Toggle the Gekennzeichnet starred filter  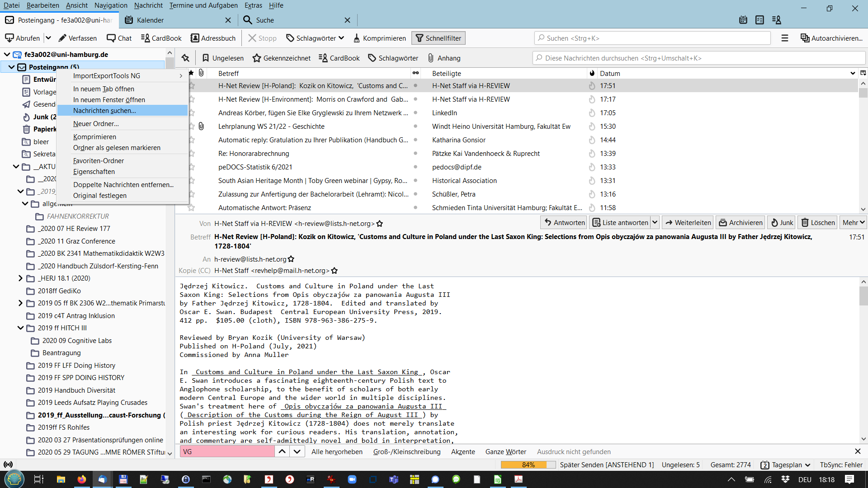(282, 58)
